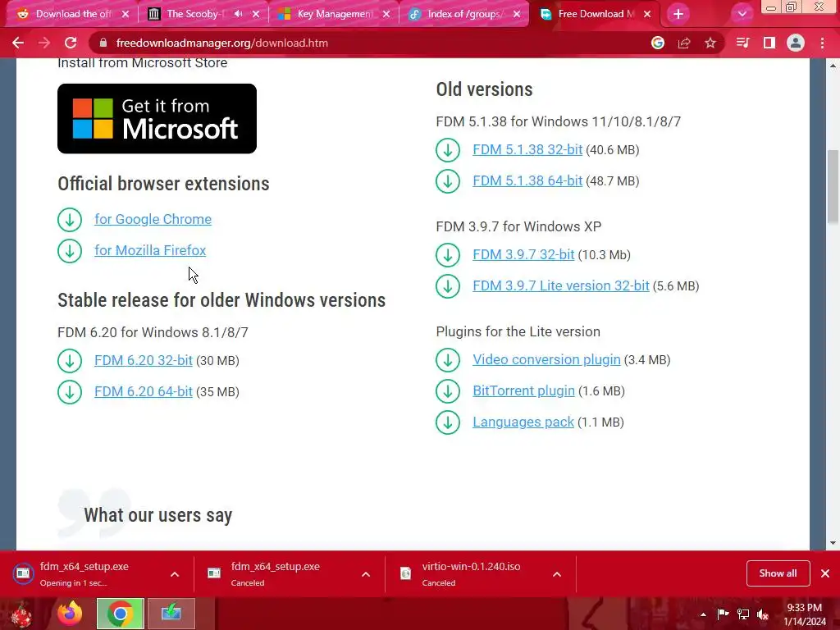Toggle the browser side panel icon
Viewport: 840px width, 630px height.
click(769, 43)
